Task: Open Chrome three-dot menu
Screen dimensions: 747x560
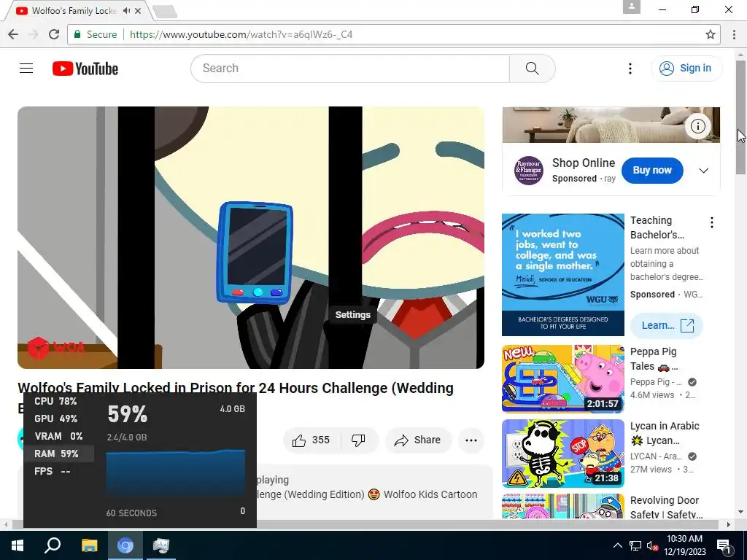Action: (x=734, y=34)
